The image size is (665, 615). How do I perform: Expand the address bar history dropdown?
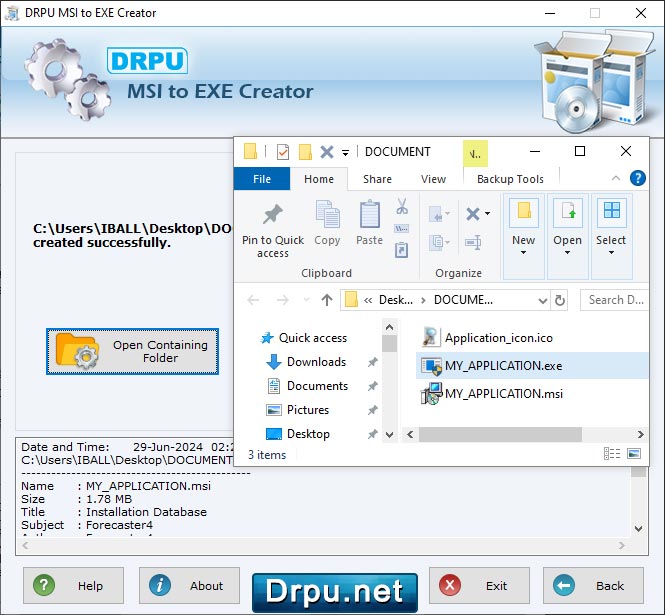pos(542,301)
